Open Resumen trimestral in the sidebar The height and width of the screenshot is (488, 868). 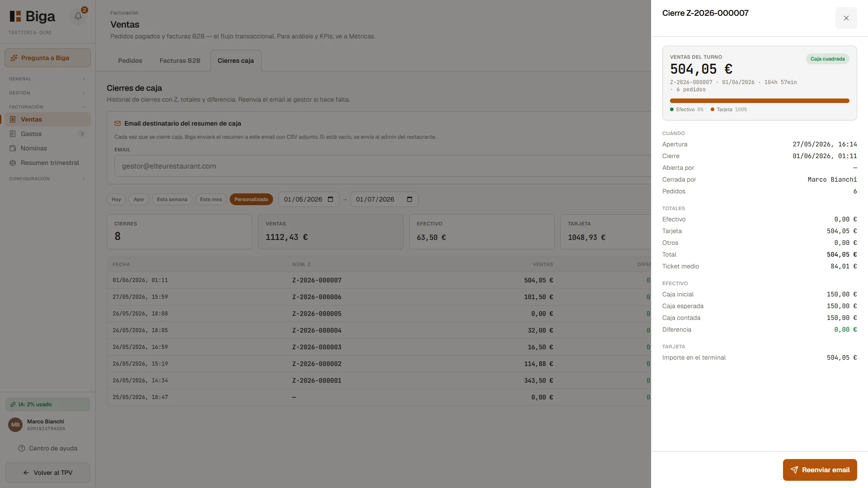[x=47, y=163]
